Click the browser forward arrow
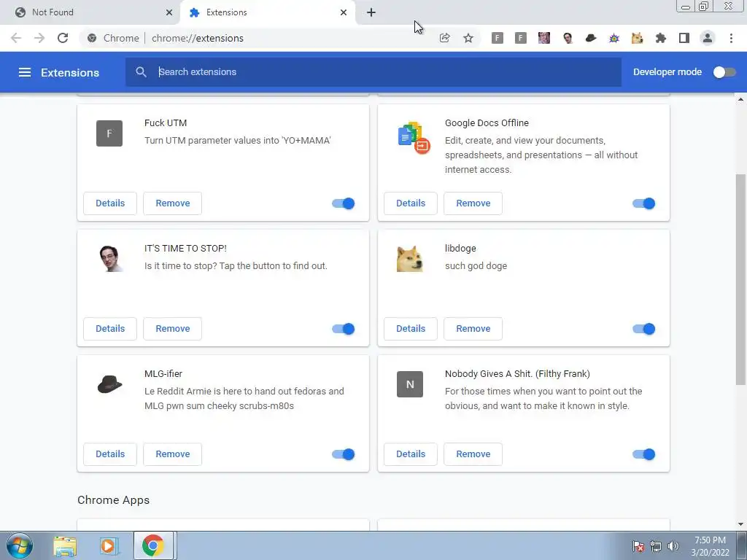This screenshot has width=747, height=560. coord(39,38)
